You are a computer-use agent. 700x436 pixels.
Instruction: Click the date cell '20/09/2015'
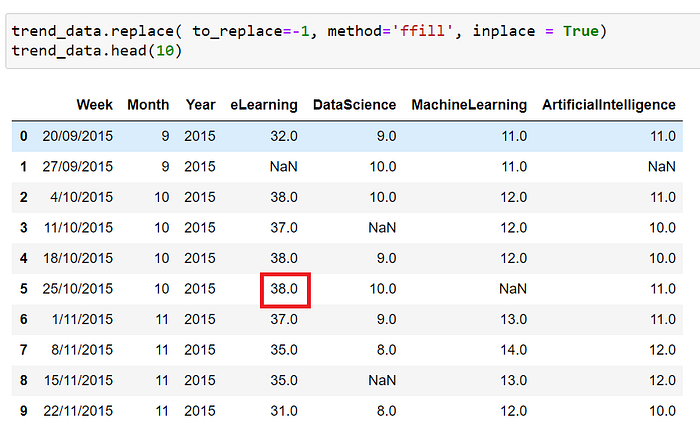[x=78, y=136]
